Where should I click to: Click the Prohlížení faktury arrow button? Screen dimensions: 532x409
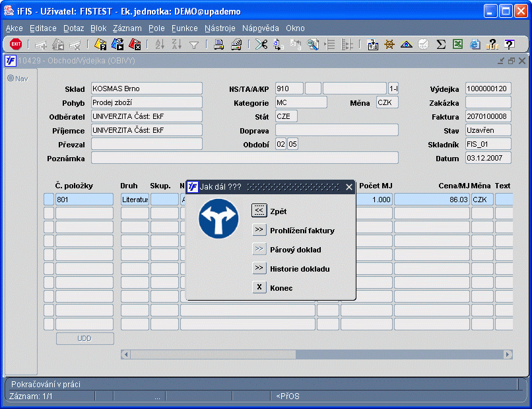[259, 230]
